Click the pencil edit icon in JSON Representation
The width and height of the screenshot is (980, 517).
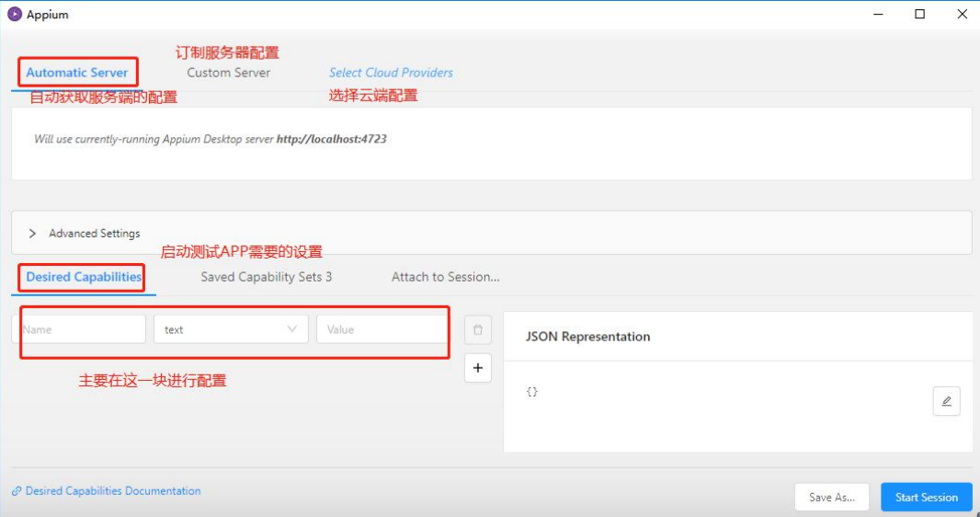tap(946, 401)
